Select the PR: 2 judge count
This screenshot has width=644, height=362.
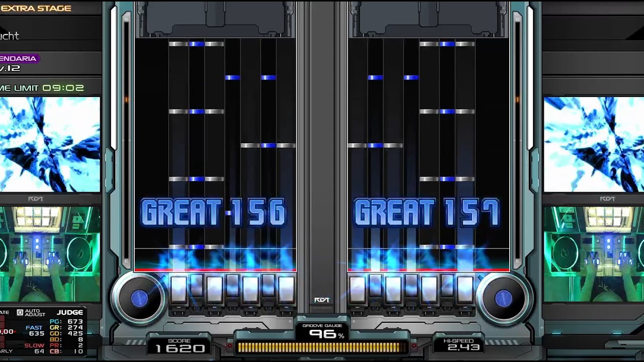tap(66, 345)
